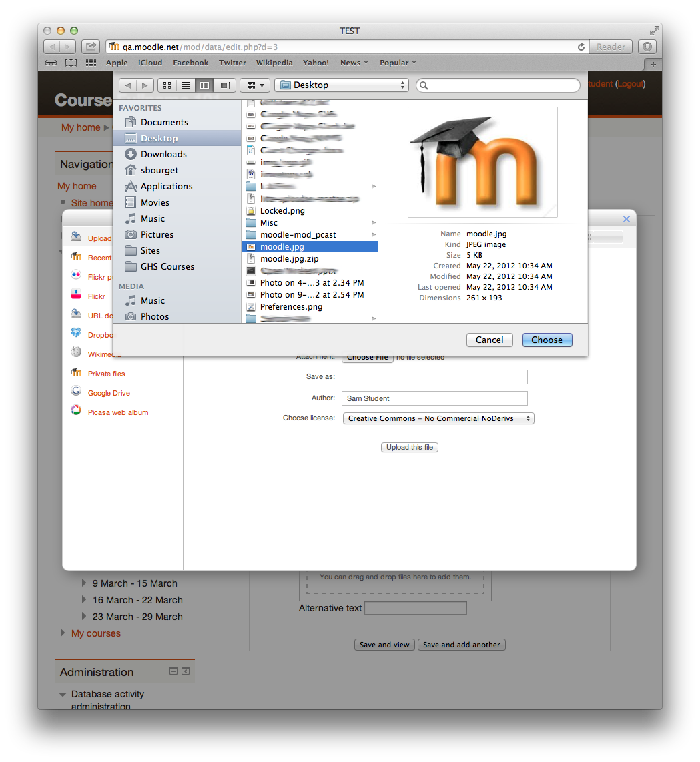The image size is (700, 762).
Task: Choose Google Drive repository
Action: click(x=109, y=393)
